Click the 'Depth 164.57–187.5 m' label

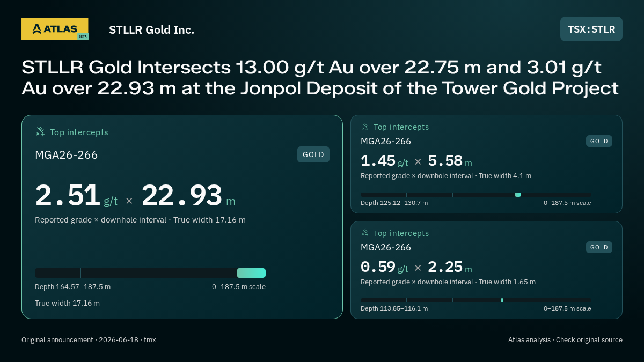pyautogui.click(x=73, y=287)
